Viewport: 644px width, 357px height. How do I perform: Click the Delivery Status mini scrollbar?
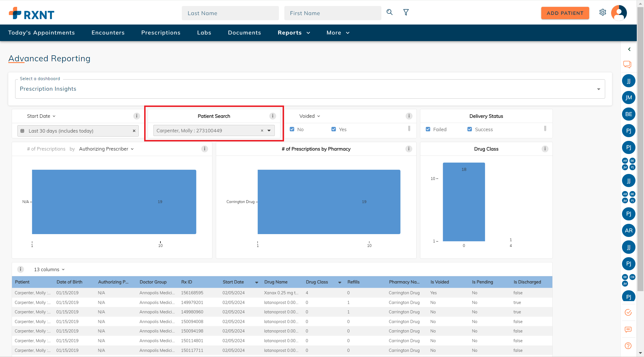545,129
